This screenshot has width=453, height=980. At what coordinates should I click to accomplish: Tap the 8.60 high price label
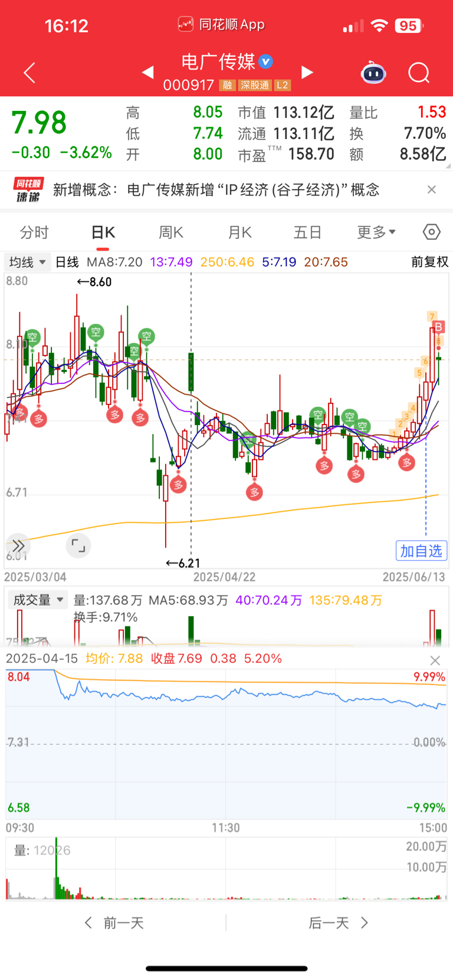pos(94,282)
